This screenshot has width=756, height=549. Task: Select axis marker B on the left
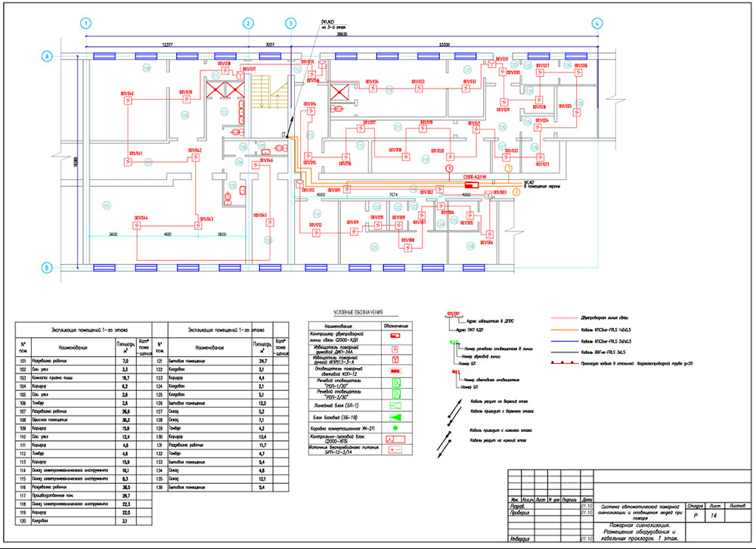[47, 267]
